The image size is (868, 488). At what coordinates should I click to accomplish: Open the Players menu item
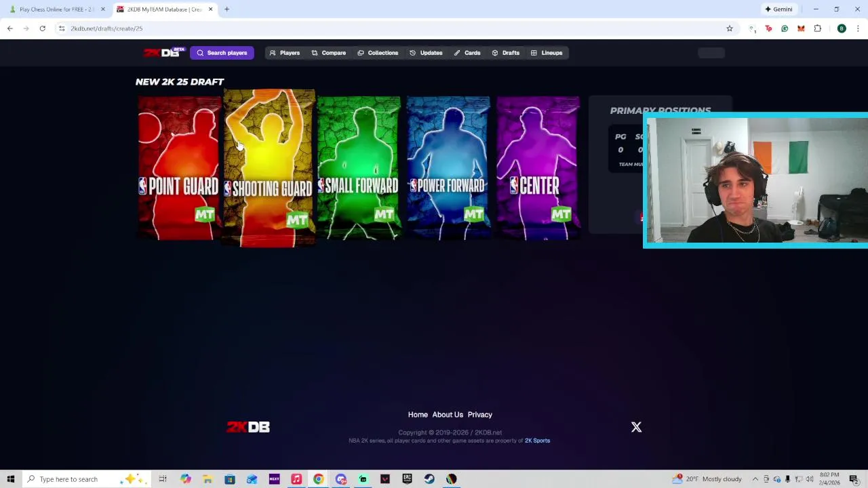(x=284, y=53)
